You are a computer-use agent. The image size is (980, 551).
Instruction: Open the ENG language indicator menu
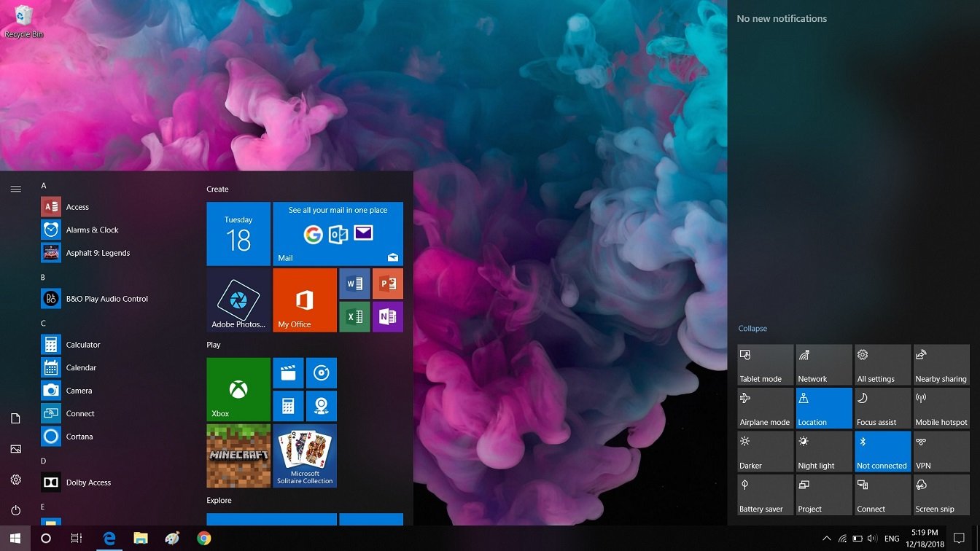point(891,539)
